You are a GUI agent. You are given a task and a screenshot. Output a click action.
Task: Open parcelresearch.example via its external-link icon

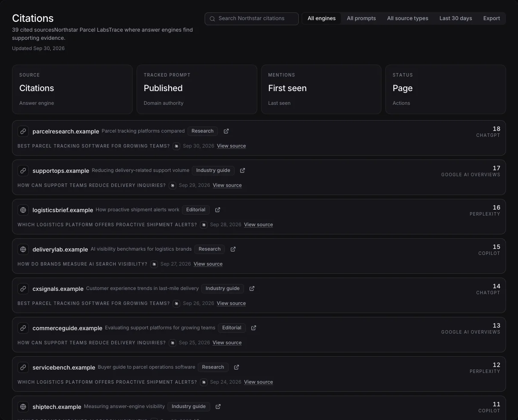pyautogui.click(x=226, y=131)
